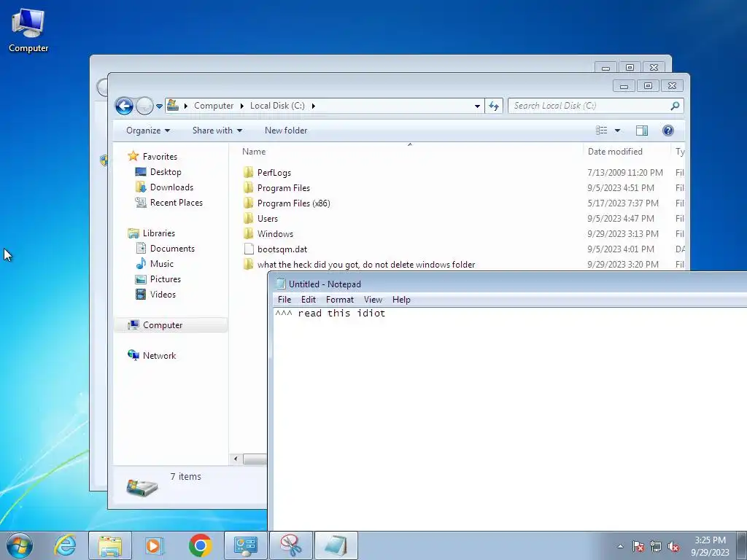
Task: Expand the arrow after Local Disk (C:)
Action: point(314,106)
